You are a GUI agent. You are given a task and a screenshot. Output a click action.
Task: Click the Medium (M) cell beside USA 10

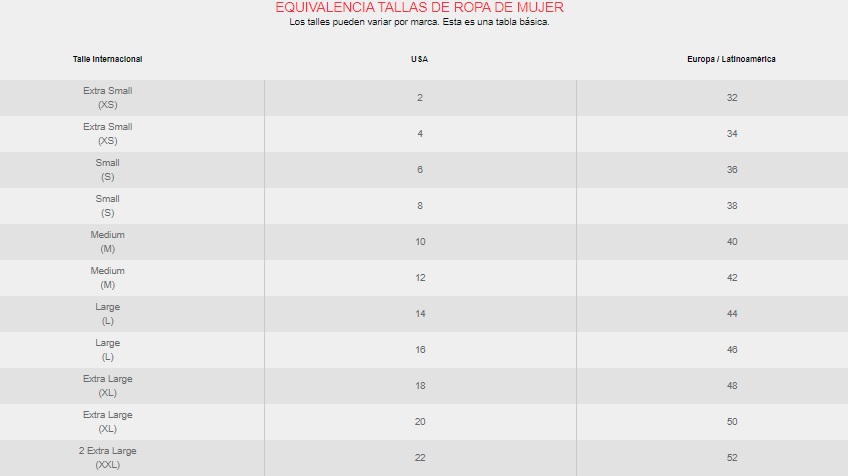[x=108, y=242]
